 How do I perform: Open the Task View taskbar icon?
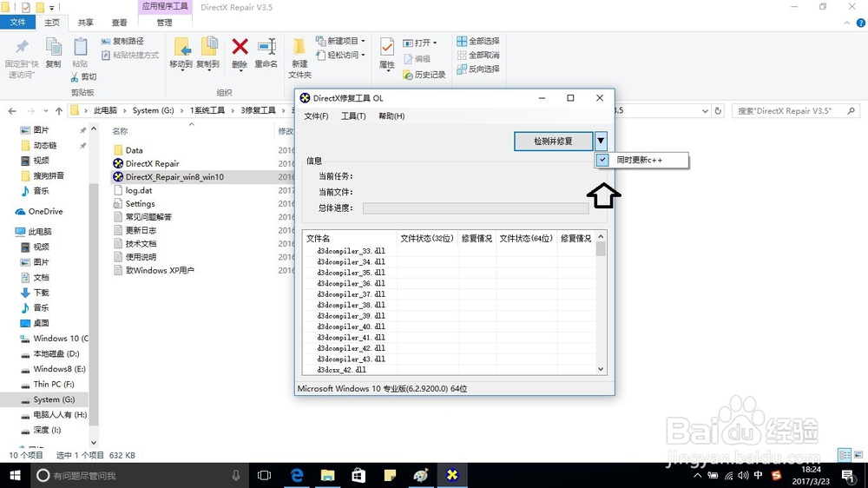(265, 475)
